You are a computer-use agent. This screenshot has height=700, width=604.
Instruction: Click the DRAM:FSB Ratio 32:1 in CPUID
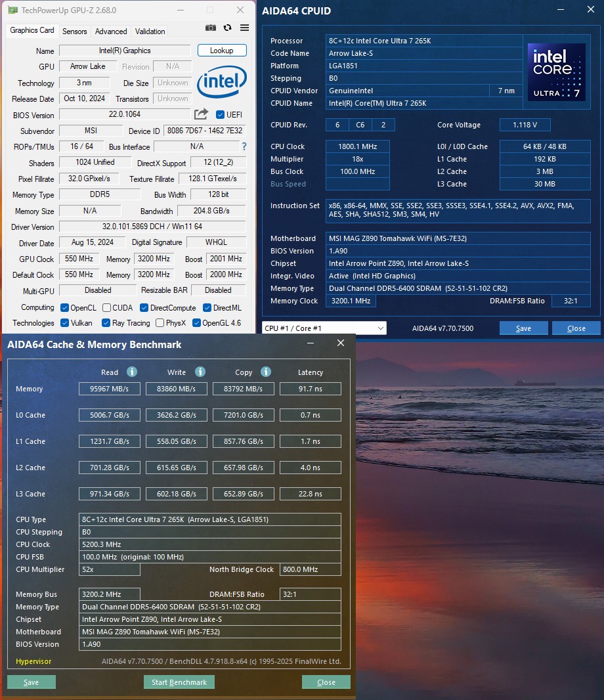point(571,301)
